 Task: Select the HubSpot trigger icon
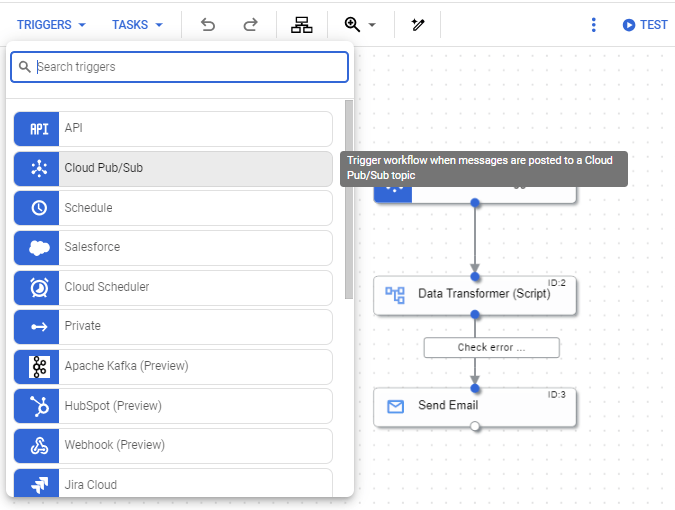38,406
